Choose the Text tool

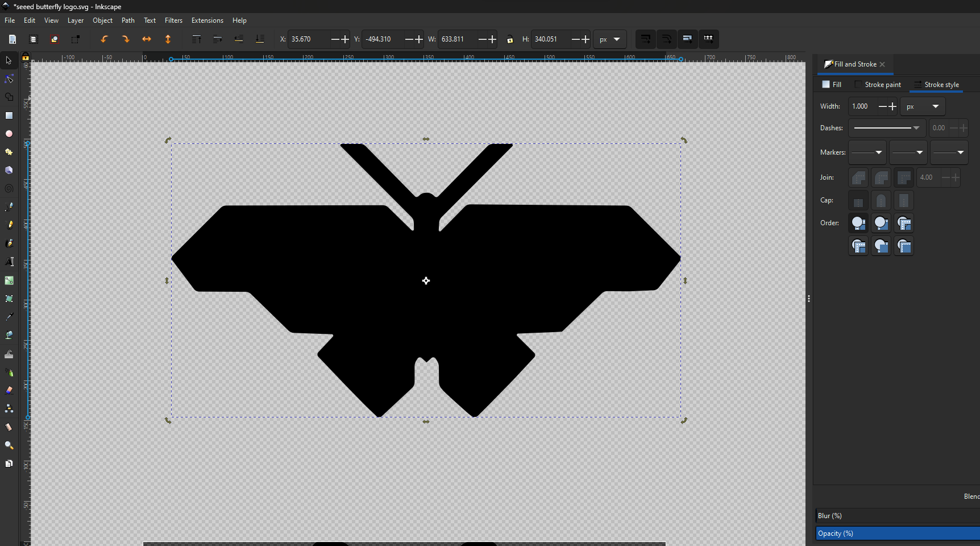9,262
